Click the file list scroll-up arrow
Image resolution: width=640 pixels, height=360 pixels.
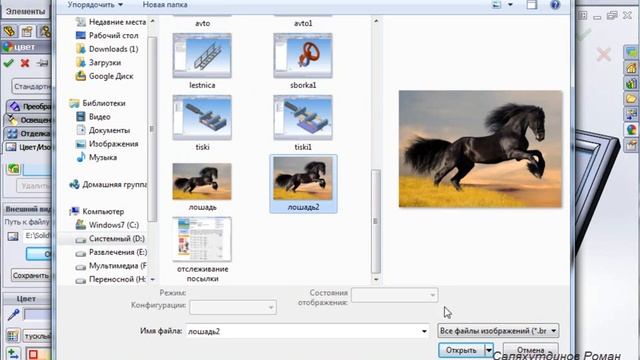376,21
